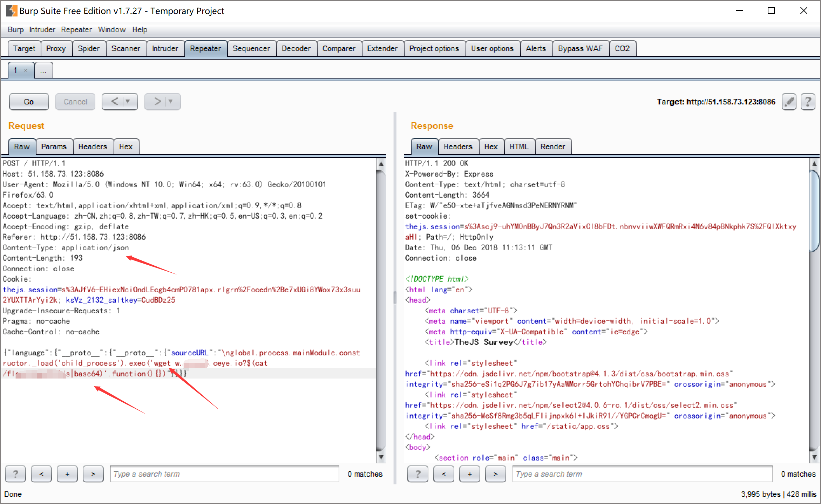Select the request Hex view tab
The height and width of the screenshot is (504, 821).
(x=126, y=147)
